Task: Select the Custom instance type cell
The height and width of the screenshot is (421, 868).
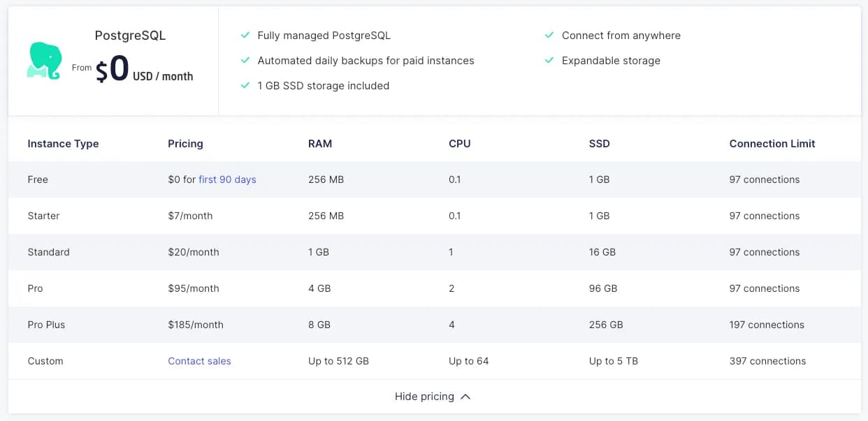Action: point(45,361)
